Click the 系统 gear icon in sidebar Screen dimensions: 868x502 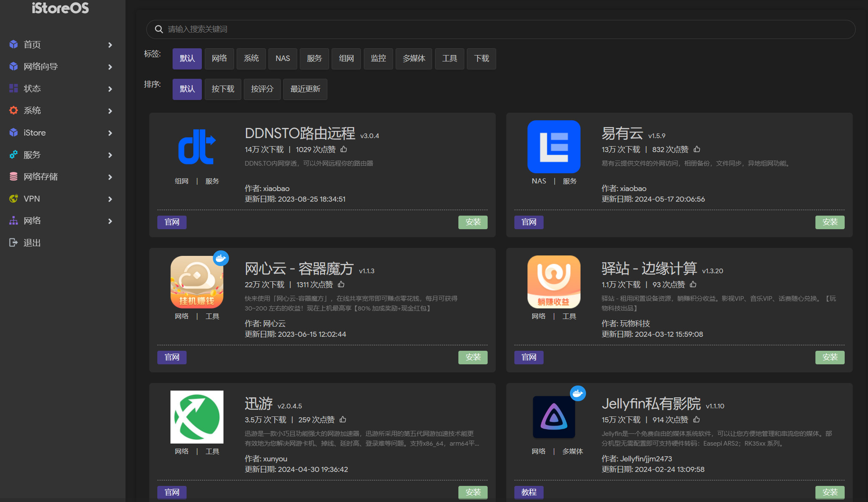pos(14,110)
